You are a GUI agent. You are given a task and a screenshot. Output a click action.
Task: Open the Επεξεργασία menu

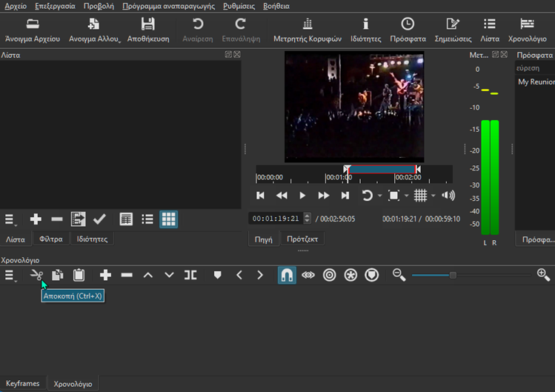55,6
